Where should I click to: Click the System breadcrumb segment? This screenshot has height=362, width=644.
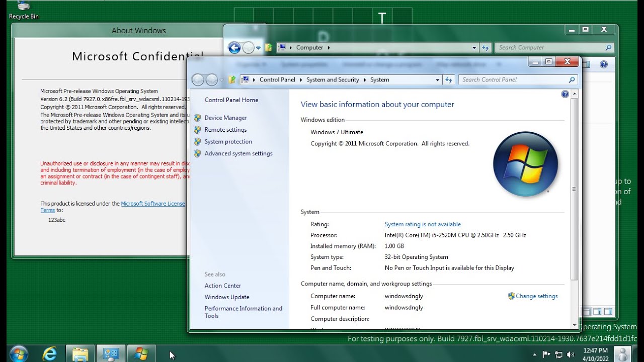[380, 79]
